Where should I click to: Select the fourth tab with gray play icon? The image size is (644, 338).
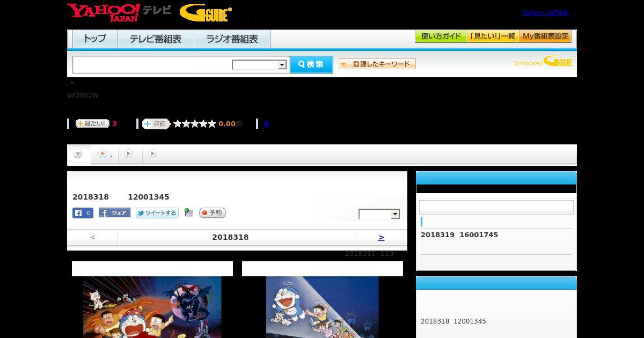153,154
